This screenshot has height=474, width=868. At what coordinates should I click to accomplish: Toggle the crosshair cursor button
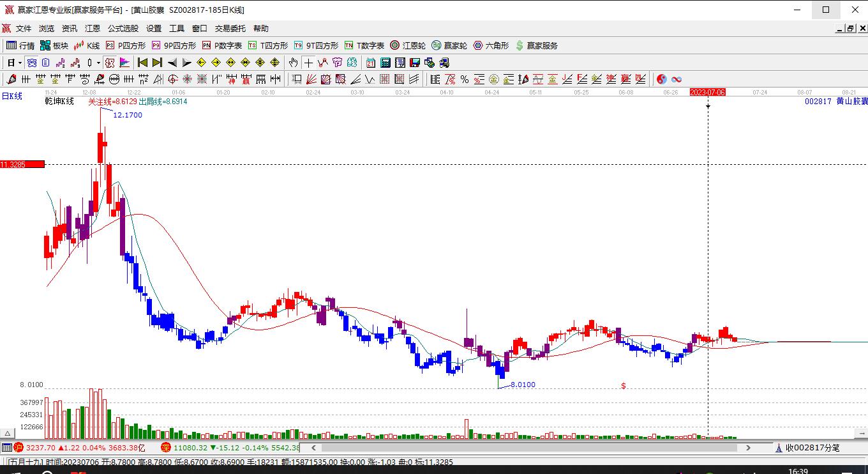click(309, 63)
